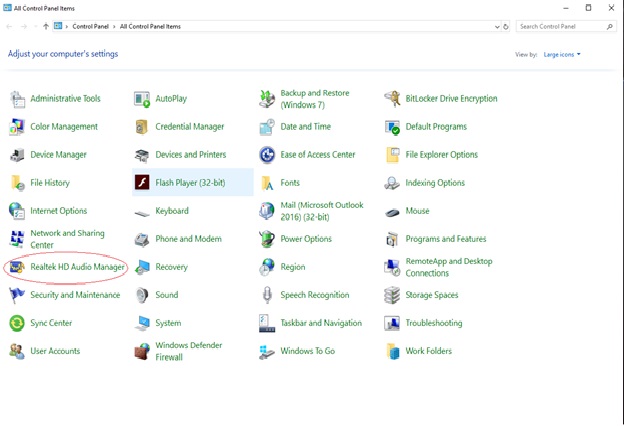Click the Work Folders link
This screenshot has height=426, width=624.
pos(429,351)
